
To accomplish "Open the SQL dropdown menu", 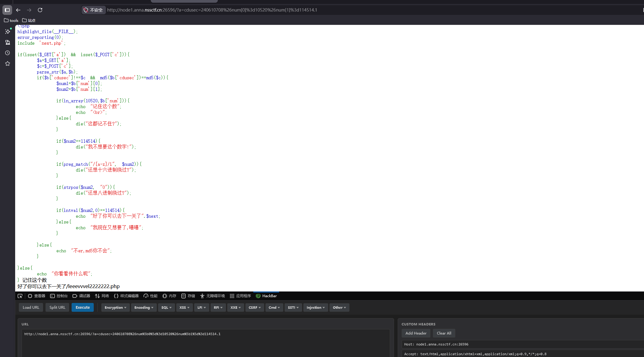I will (166, 308).
